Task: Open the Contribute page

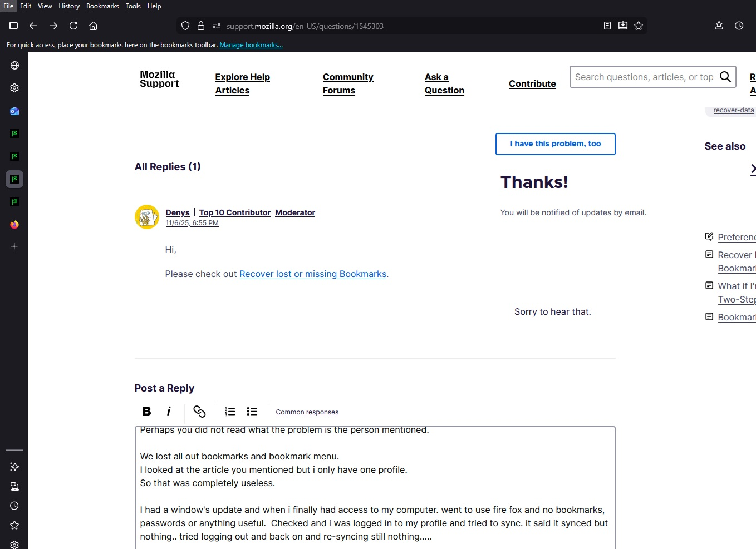Action: pyautogui.click(x=532, y=83)
